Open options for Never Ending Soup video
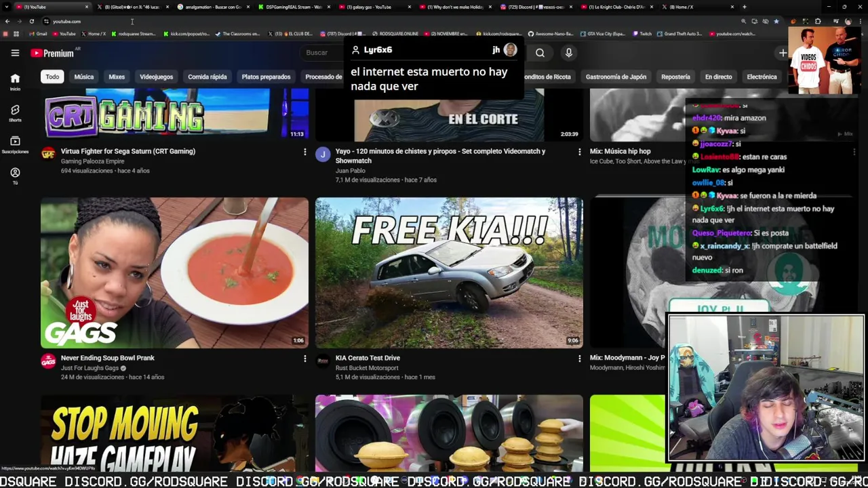The width and height of the screenshot is (868, 488). tap(304, 359)
